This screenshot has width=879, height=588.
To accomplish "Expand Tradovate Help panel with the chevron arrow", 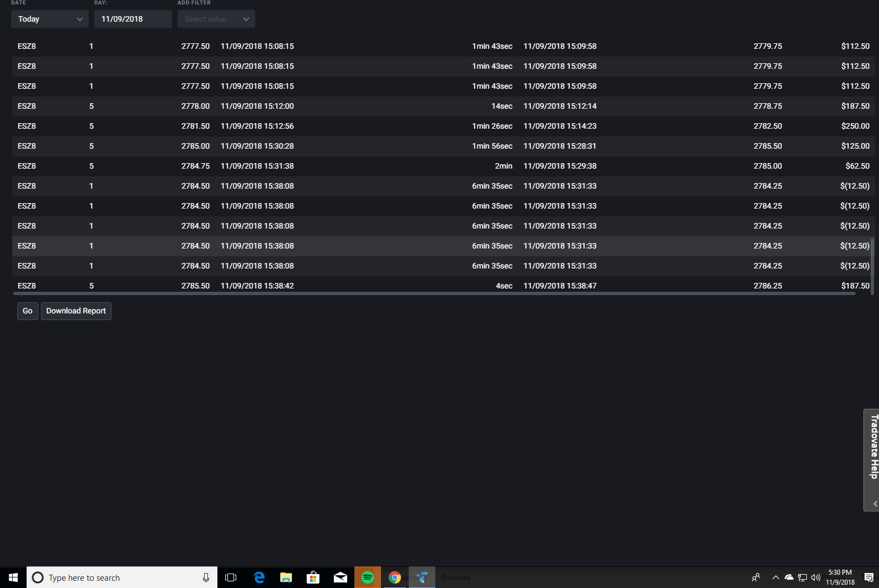I will coord(875,504).
